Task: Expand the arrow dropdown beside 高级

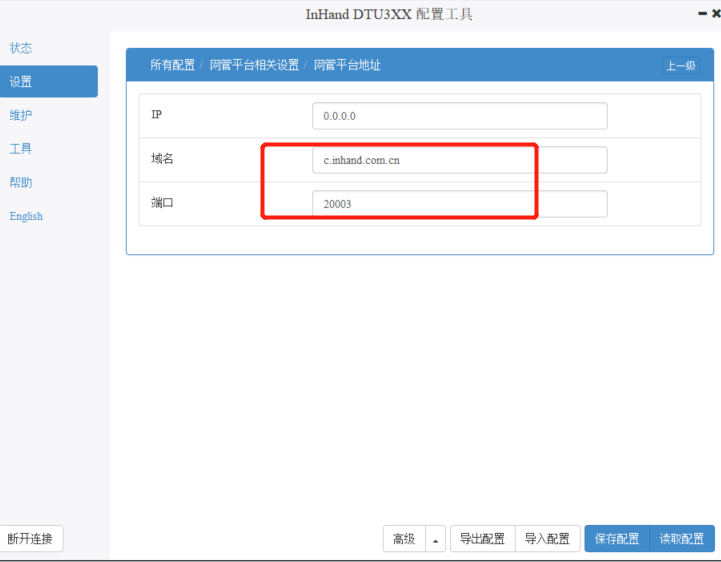Action: tap(435, 539)
